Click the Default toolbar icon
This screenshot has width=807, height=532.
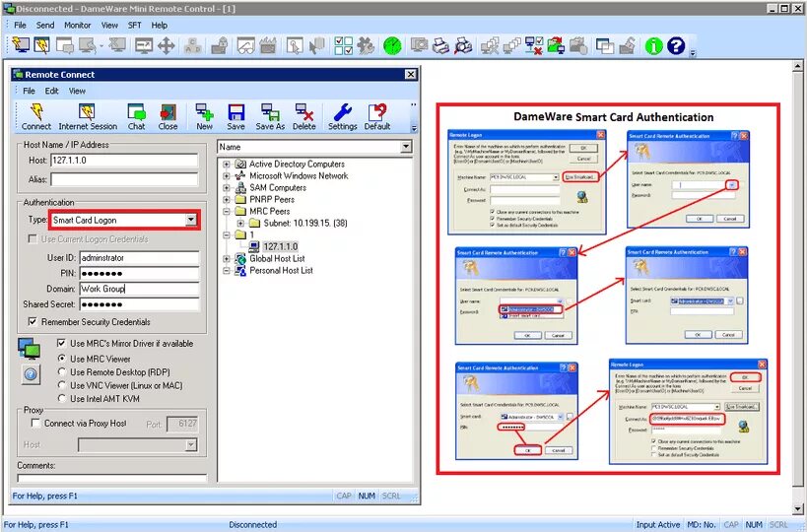coord(377,117)
